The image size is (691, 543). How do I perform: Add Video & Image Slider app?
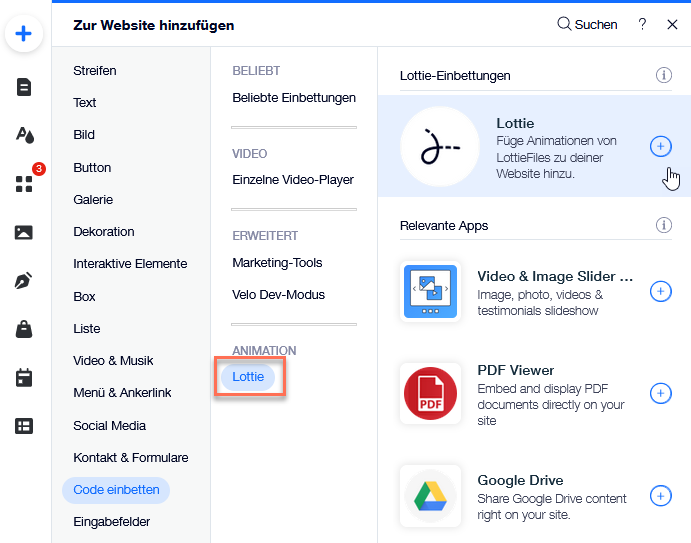pyautogui.click(x=661, y=291)
